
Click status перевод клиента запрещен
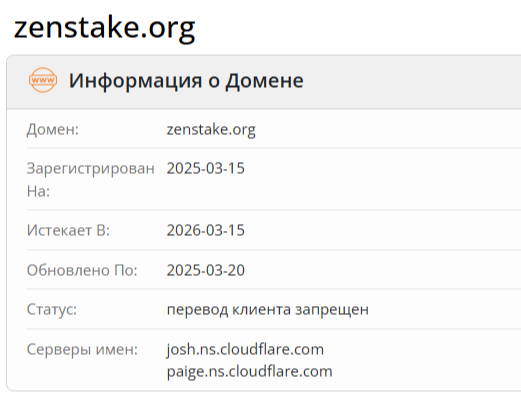pos(268,310)
